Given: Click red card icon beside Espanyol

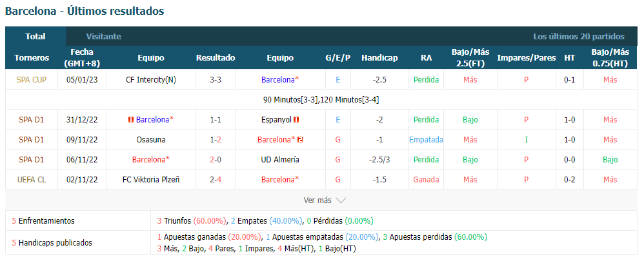Looking at the screenshot, I should [296, 120].
